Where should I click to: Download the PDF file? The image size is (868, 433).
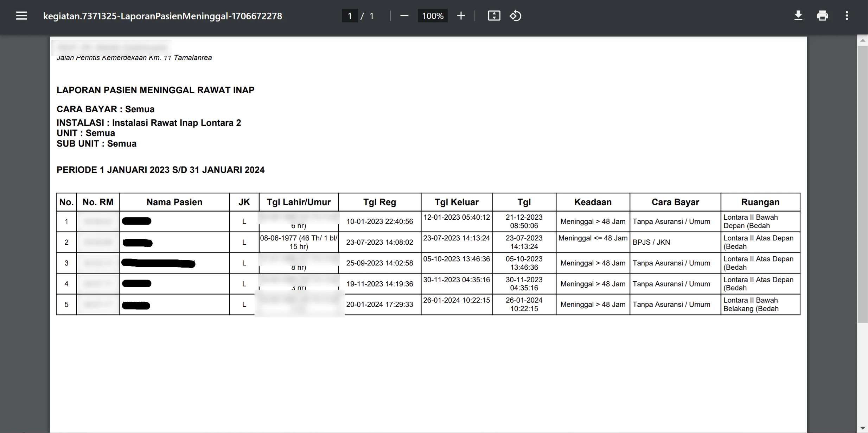[798, 16]
